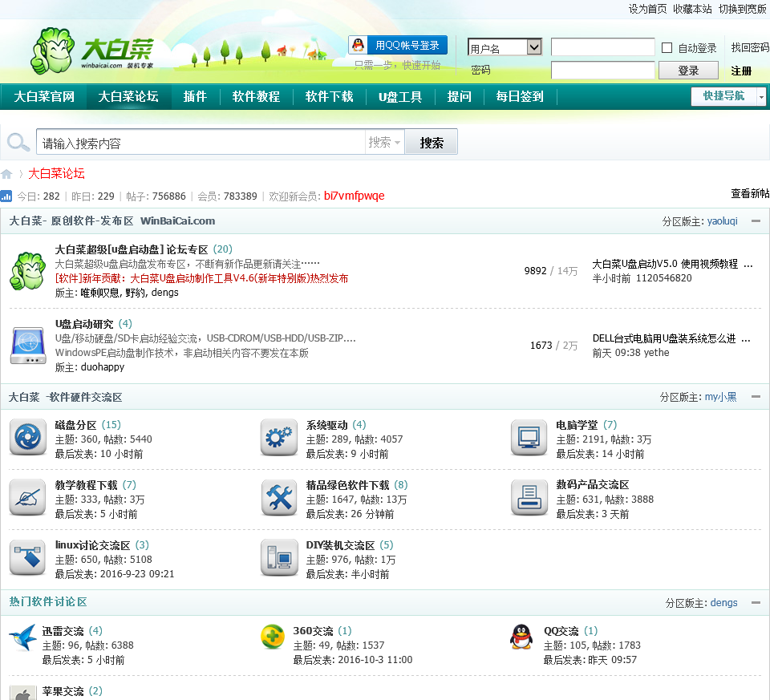Collapse the 大白菜 原创软件 发布区 section
The width and height of the screenshot is (770, 700).
756,221
